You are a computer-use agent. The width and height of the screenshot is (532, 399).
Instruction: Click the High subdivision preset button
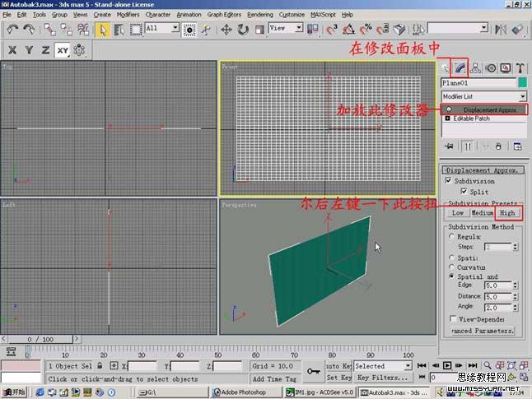coord(507,213)
